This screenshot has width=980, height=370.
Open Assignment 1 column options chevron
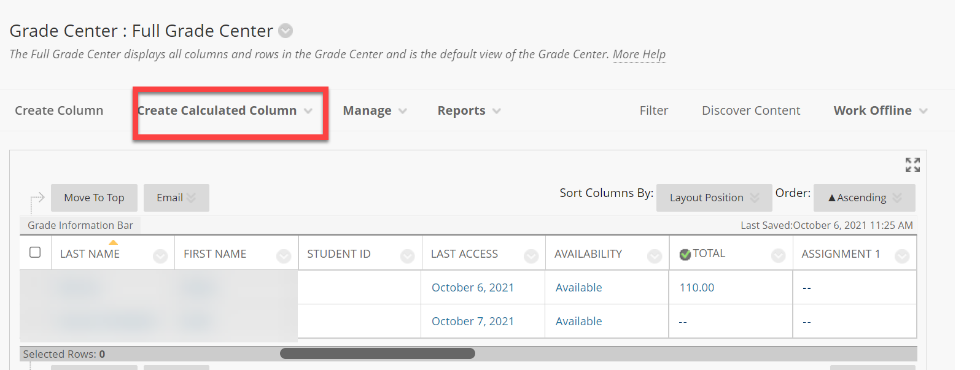[902, 256]
